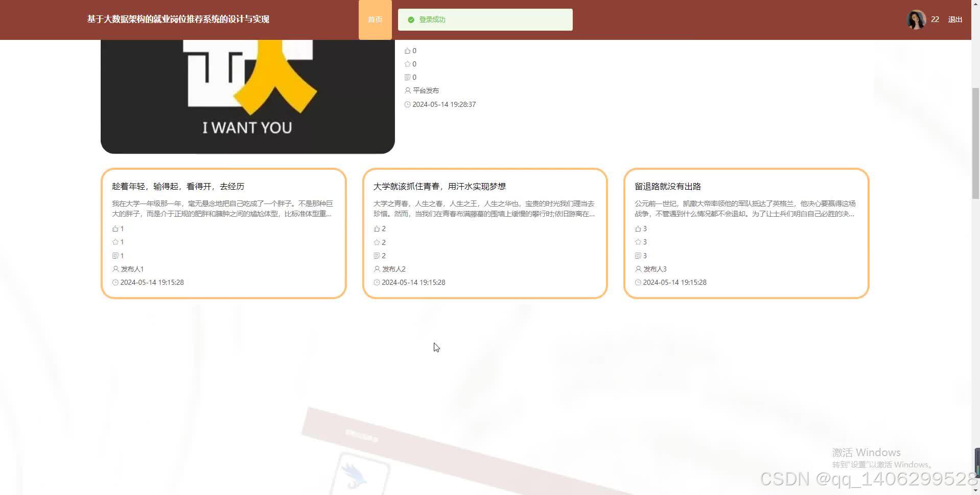Click the comment icon in the 留退路就没有出路 card
Viewport: 980px width, 495px height.
pyautogui.click(x=638, y=256)
